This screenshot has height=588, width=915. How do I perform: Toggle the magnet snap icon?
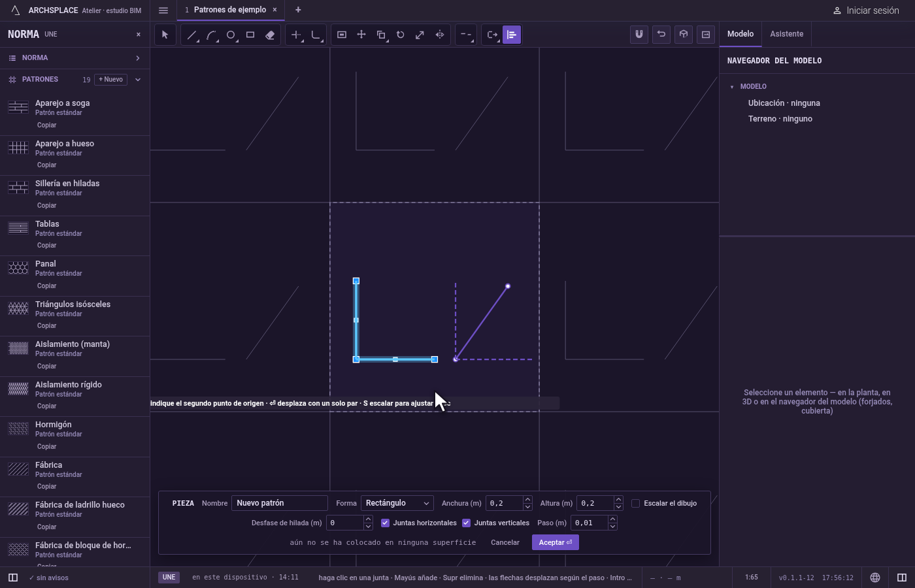pos(639,35)
